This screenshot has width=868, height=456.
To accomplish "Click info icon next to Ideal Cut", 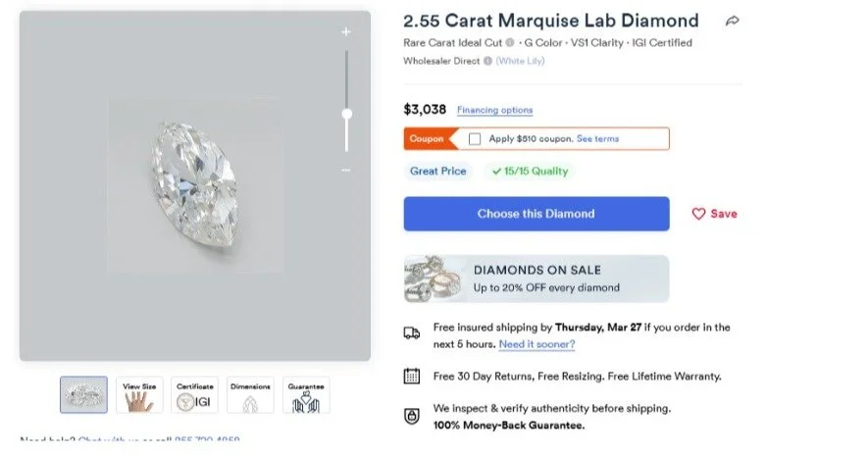I will tap(510, 42).
